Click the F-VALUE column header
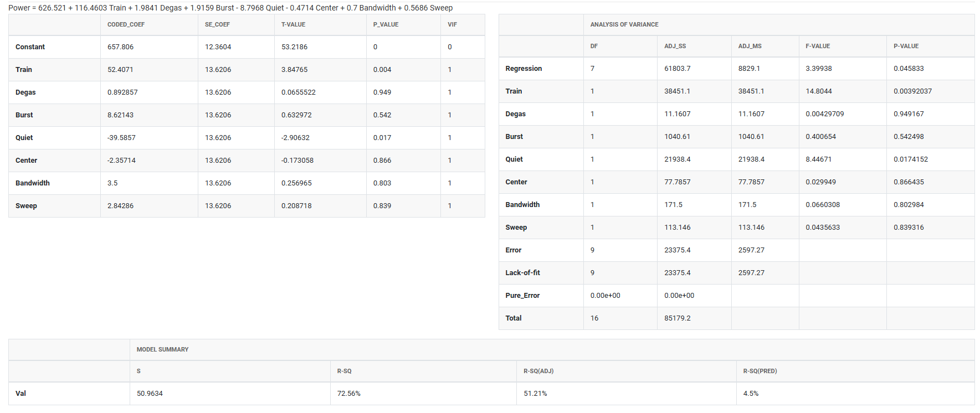980x413 pixels. (x=817, y=47)
